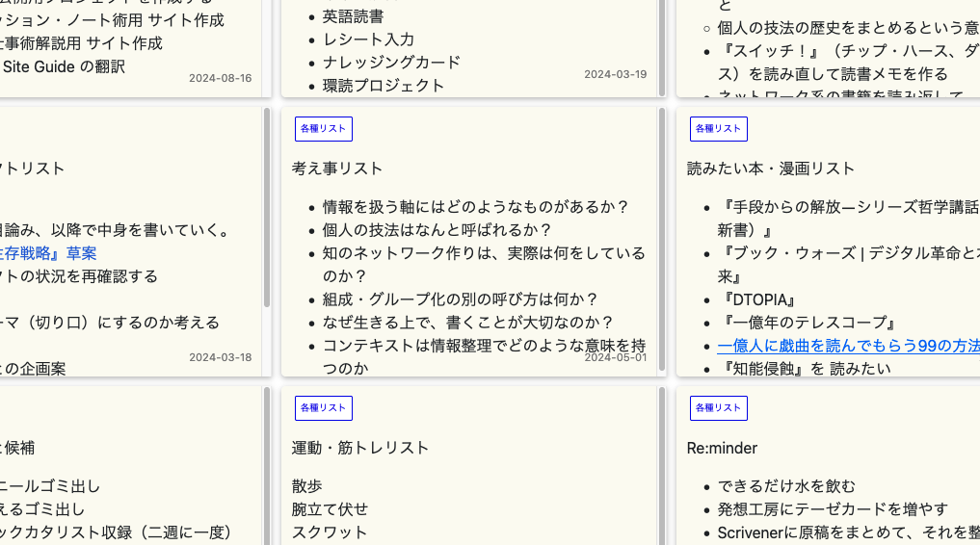Viewport: 980px width, 545px height.
Task: Click 個人の技法はなんと呼ばれるか？ item
Action: point(437,230)
